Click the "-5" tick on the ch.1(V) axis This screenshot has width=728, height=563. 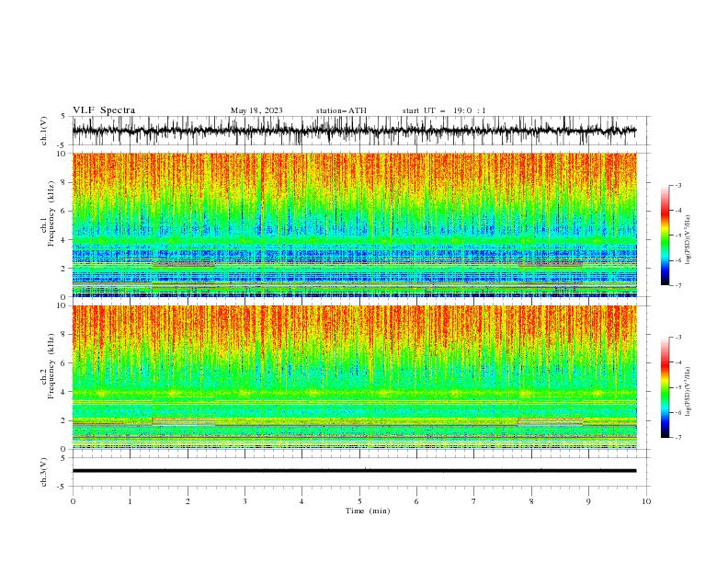coord(62,145)
